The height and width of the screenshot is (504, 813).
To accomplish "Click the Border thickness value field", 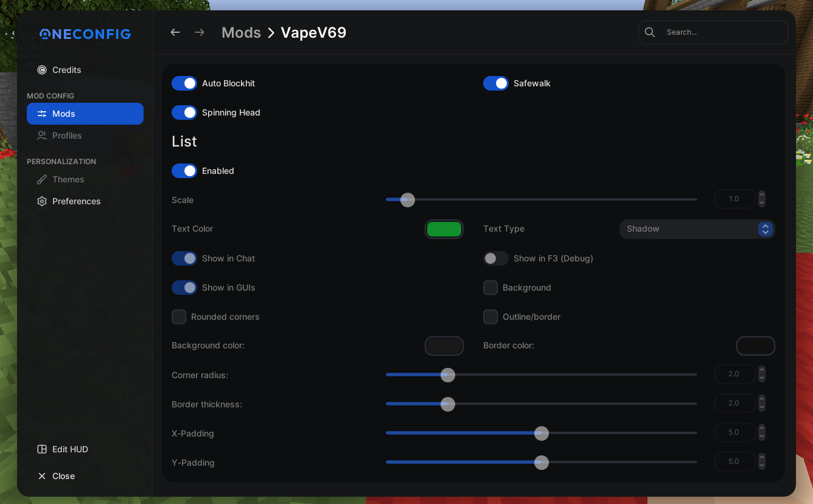I will pos(735,403).
